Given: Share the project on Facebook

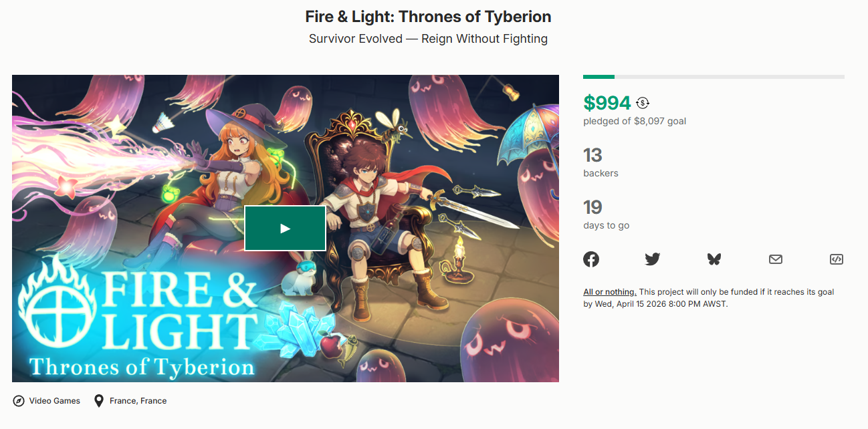Looking at the screenshot, I should tap(591, 259).
